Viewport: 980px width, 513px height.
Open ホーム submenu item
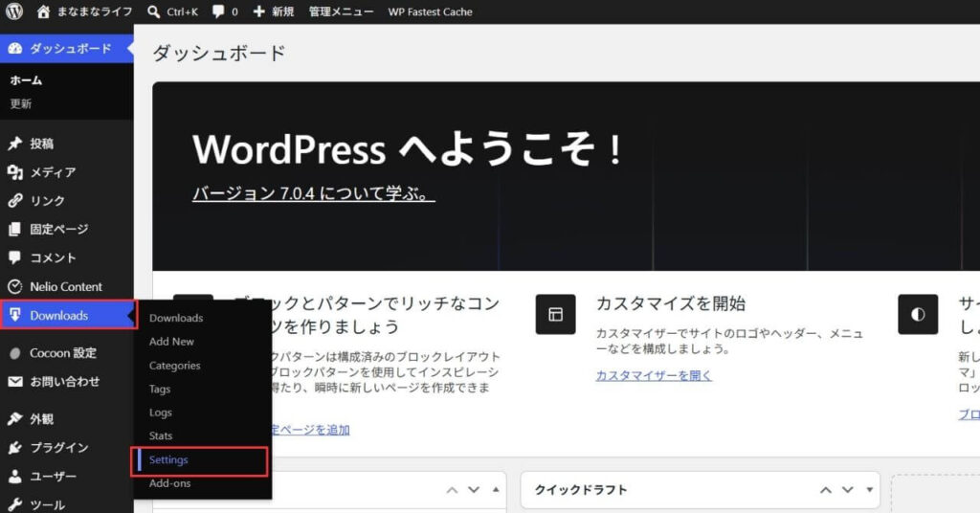26,80
